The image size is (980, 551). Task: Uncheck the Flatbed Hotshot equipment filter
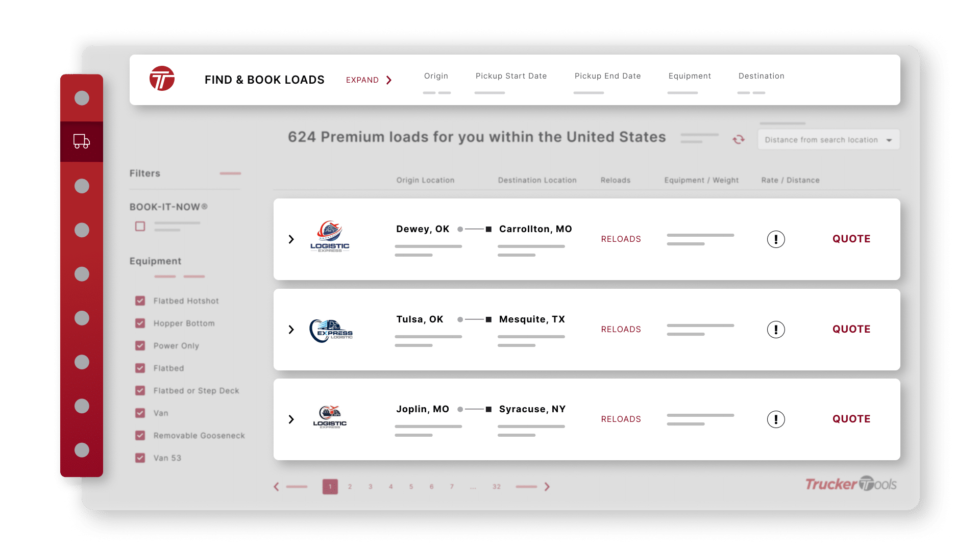point(140,300)
